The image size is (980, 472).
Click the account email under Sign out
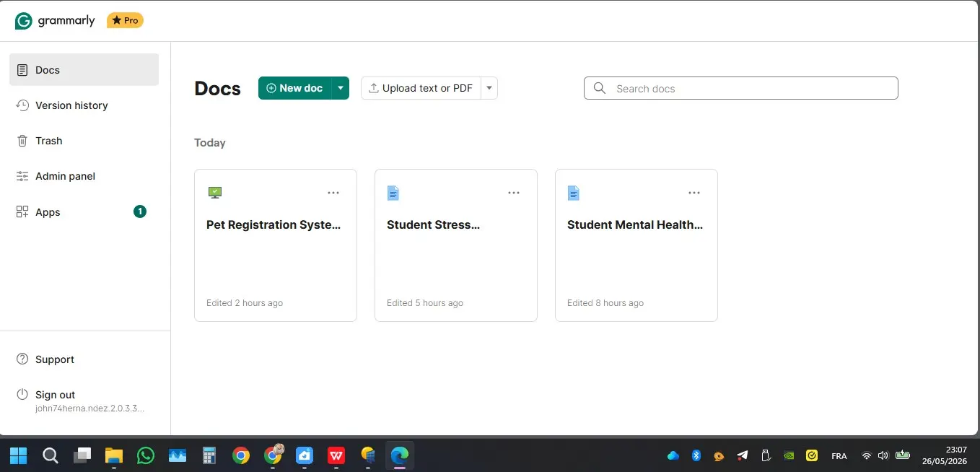click(x=90, y=408)
